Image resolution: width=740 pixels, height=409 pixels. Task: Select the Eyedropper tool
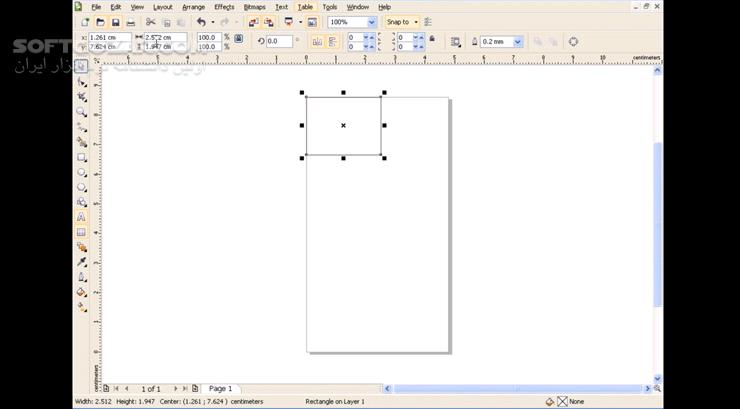point(82,262)
